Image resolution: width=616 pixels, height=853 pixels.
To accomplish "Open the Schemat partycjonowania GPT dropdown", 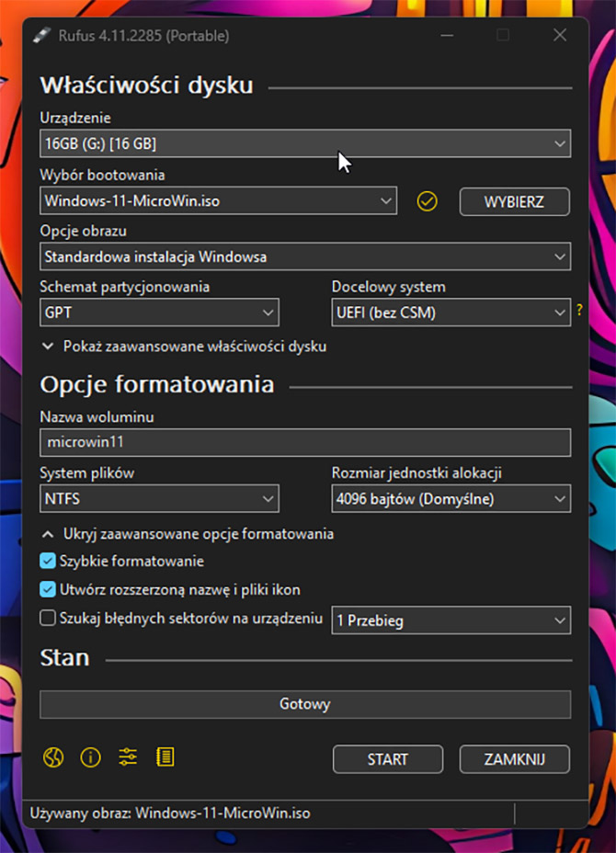I will (x=159, y=313).
